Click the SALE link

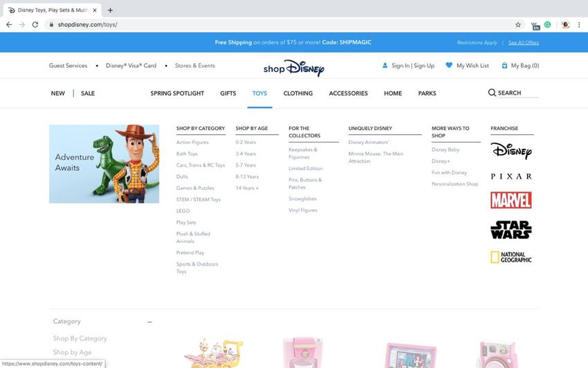[x=88, y=93]
